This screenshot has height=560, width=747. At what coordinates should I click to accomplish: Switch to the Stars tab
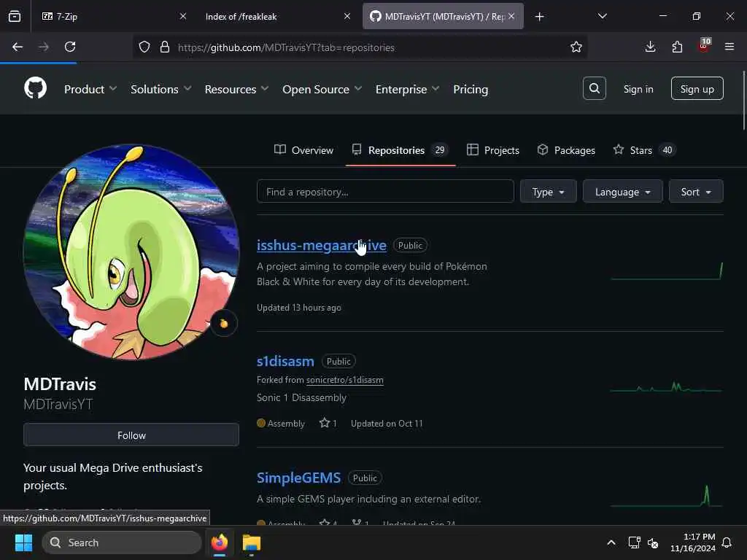click(x=644, y=150)
